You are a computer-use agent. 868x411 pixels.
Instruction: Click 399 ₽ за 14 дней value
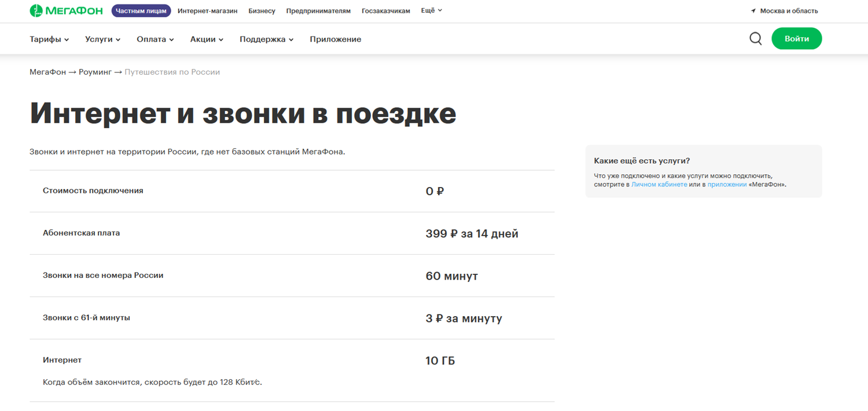[472, 234]
